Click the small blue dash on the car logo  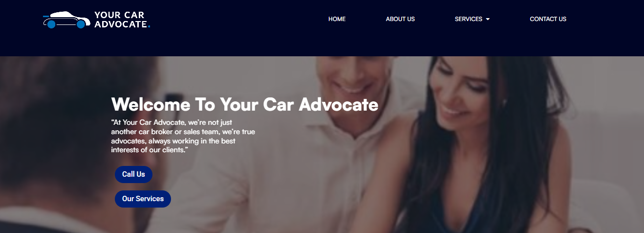pos(46,16)
